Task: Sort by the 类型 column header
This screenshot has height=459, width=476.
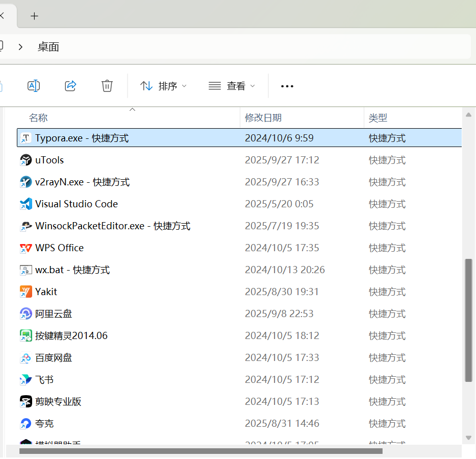Action: (378, 118)
